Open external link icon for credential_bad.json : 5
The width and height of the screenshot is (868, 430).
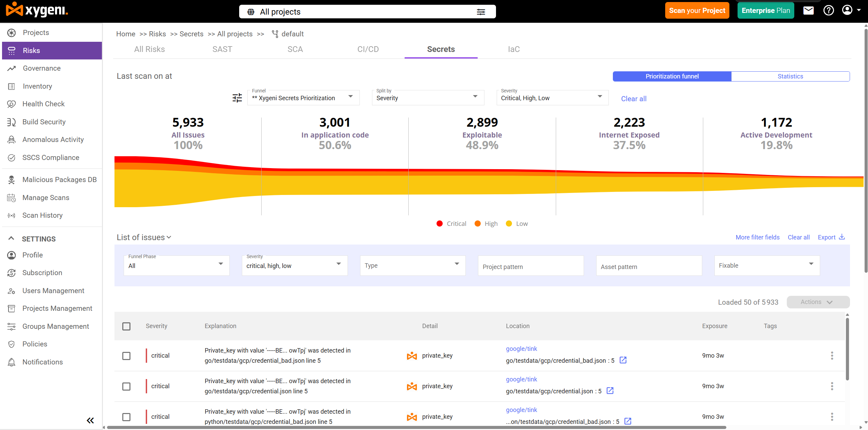point(623,360)
